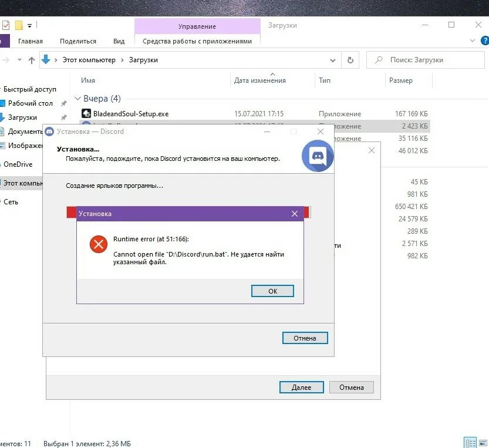Sort by Тип column header
Viewport: 489px width, 448px height.
click(x=324, y=80)
